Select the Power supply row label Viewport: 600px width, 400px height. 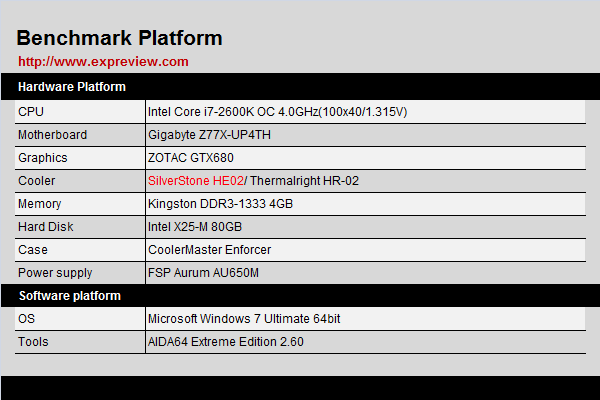(x=55, y=273)
